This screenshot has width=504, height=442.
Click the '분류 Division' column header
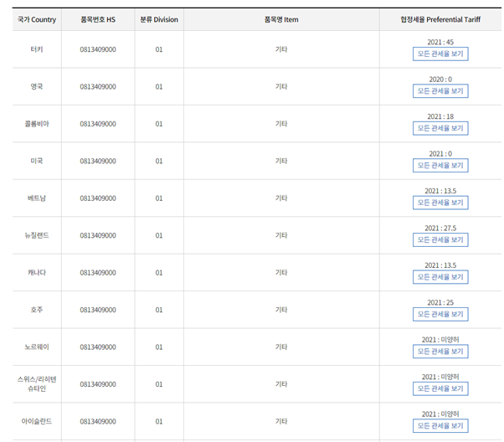point(159,19)
